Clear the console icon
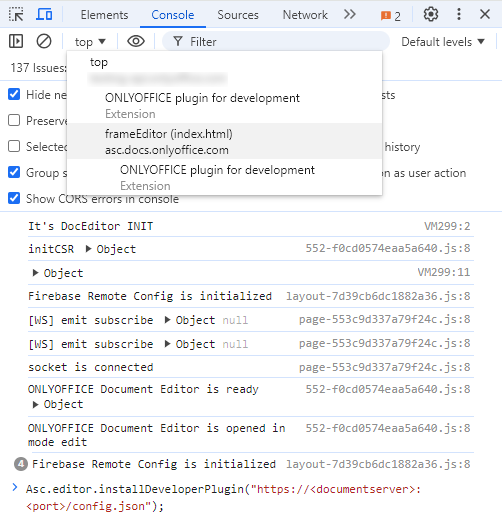 point(44,41)
